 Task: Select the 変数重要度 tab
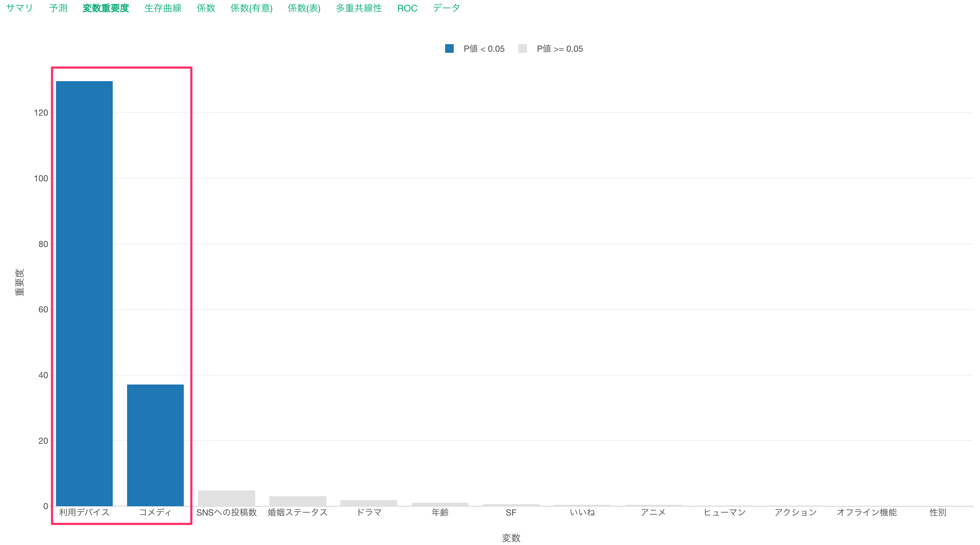[x=106, y=8]
